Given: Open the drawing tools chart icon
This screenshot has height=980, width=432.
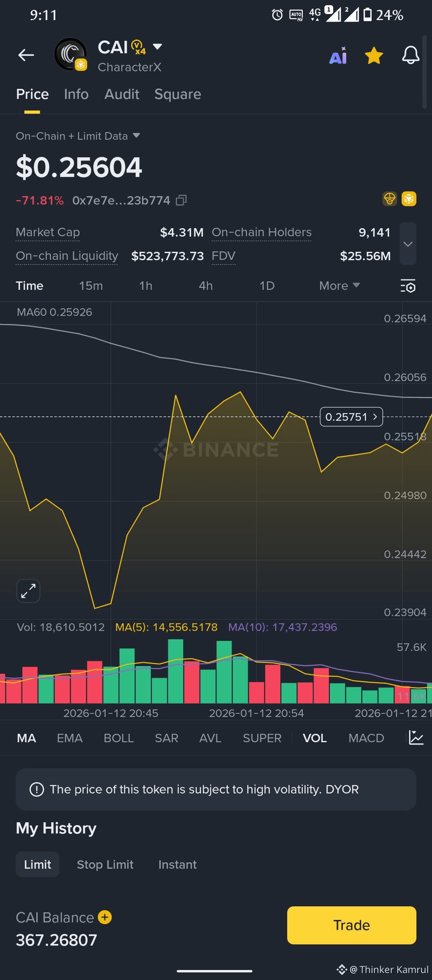Looking at the screenshot, I should (x=416, y=737).
